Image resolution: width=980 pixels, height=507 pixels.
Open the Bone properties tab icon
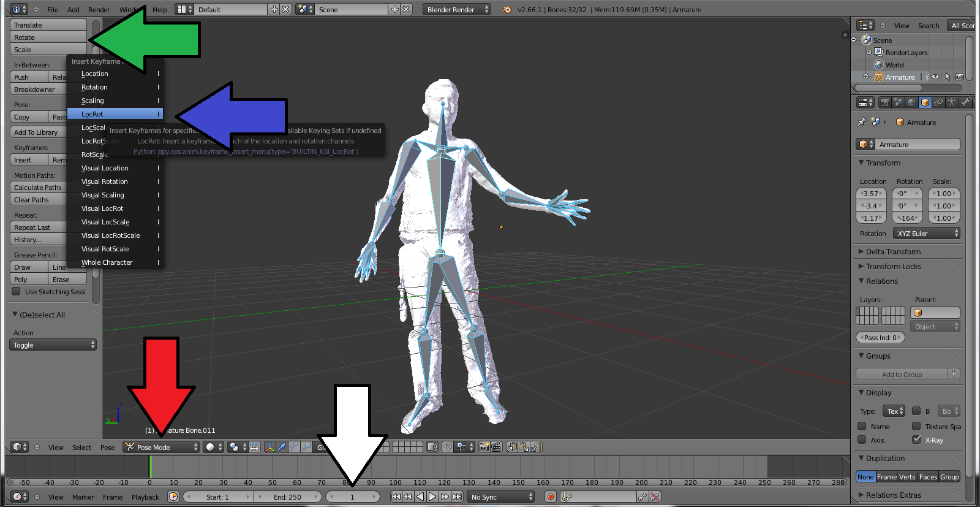(x=965, y=102)
